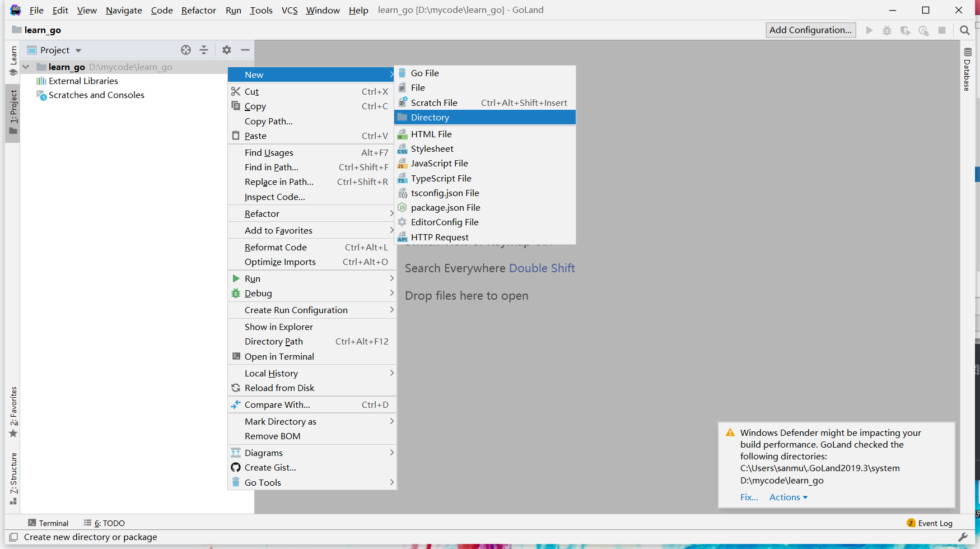
Task: Select TypeScript File in New submenu
Action: tap(485, 178)
